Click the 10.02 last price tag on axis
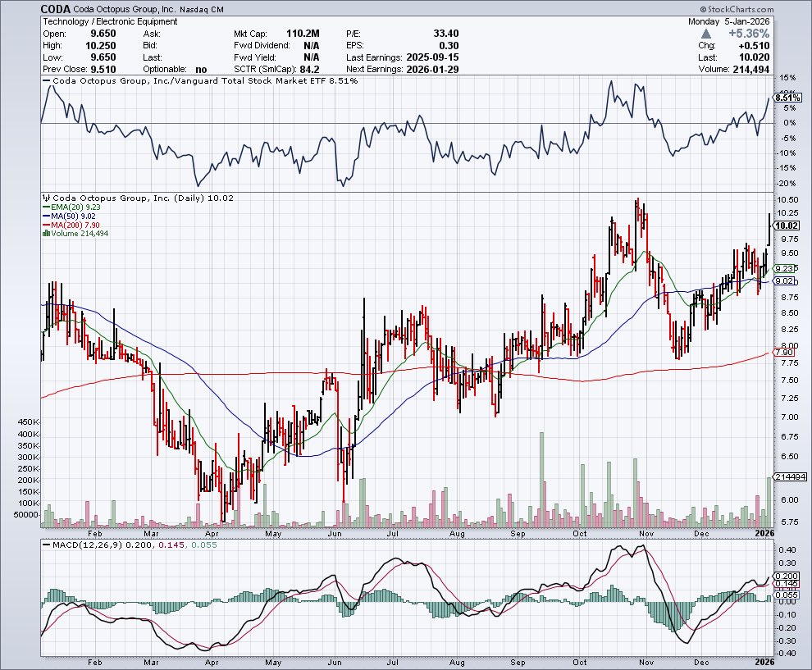Screen dimensions: 812x670 787,226
